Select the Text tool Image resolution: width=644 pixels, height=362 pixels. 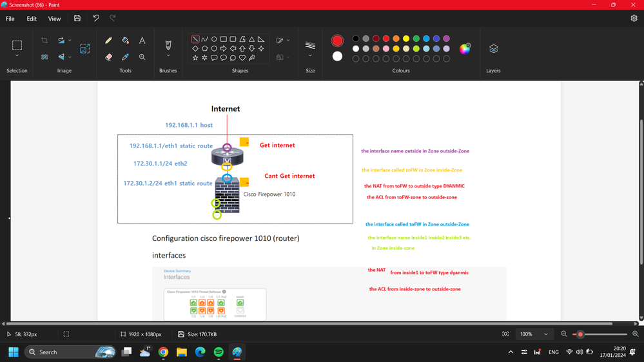pos(142,40)
